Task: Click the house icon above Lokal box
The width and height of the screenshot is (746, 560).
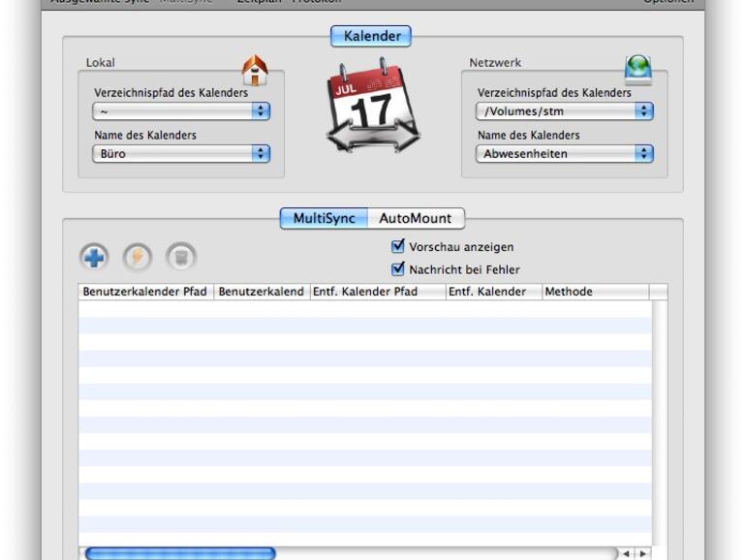Action: point(255,71)
